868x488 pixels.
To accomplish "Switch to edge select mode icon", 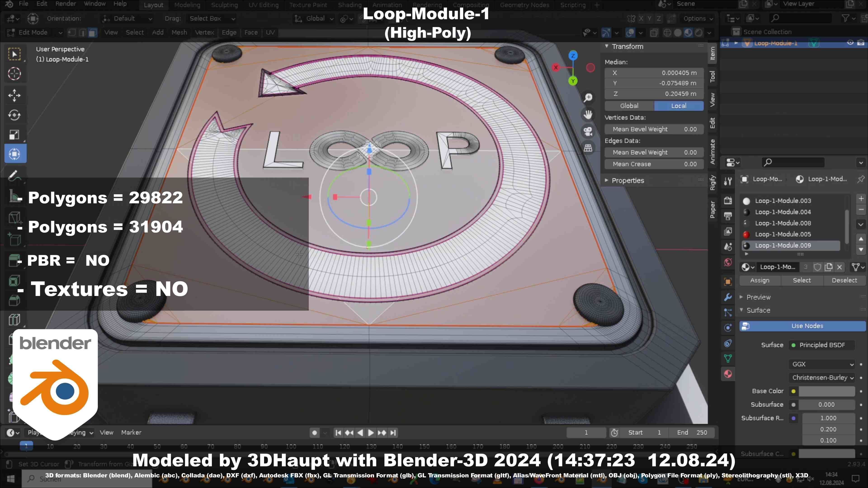I will (82, 33).
